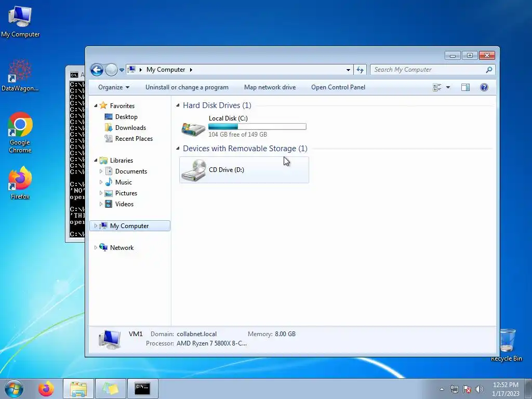This screenshot has height=399, width=532.
Task: Select Recent Places under Favorites
Action: coord(134,138)
